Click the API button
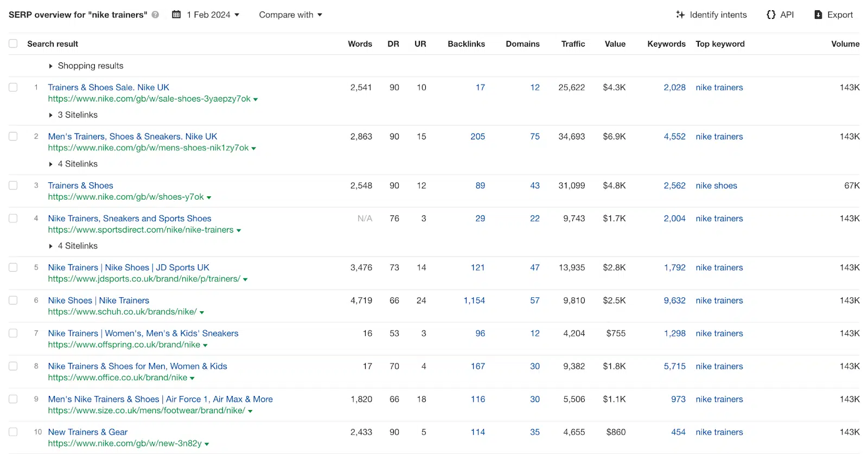868x454 pixels. pos(780,15)
